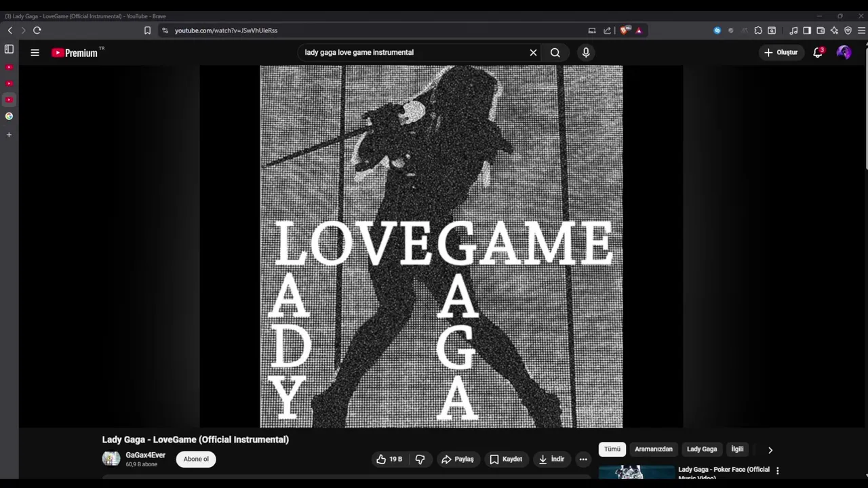The image size is (868, 488).
Task: Open the GaGax4Ever channel name link
Action: (145, 455)
